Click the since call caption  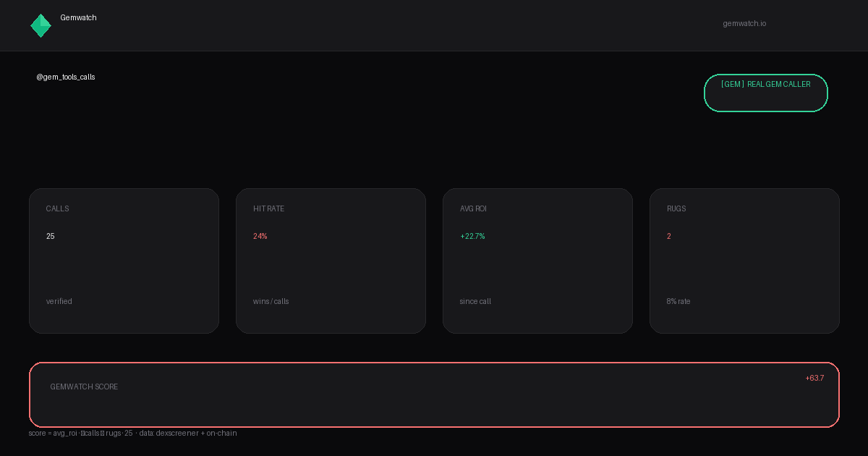pos(475,302)
